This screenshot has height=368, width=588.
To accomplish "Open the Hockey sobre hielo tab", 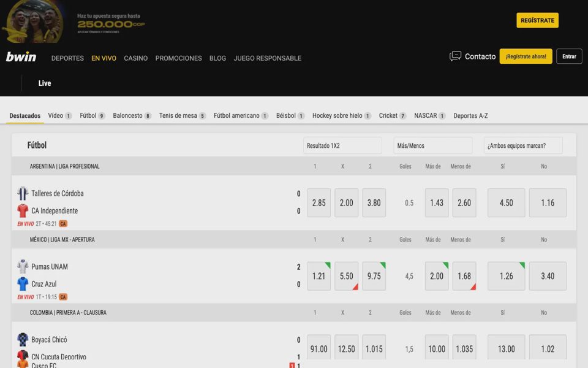I will [342, 116].
